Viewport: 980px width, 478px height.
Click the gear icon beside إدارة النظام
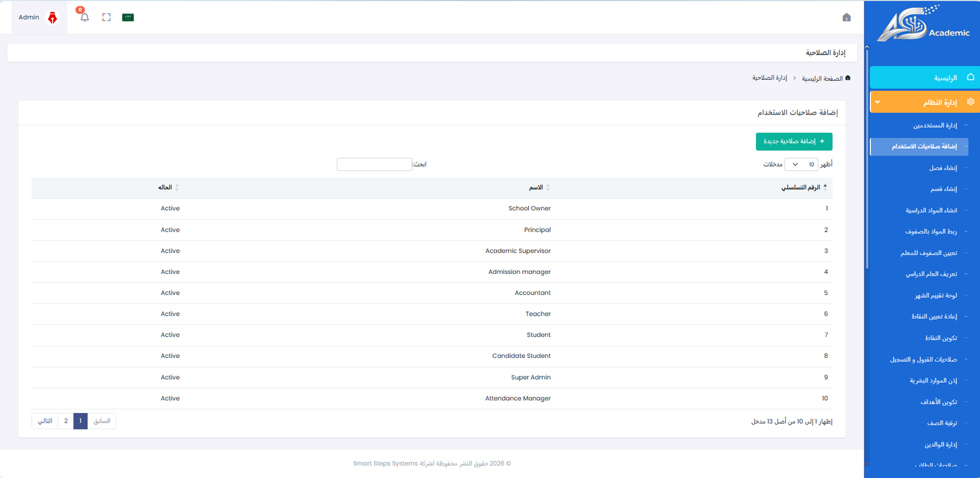click(970, 102)
